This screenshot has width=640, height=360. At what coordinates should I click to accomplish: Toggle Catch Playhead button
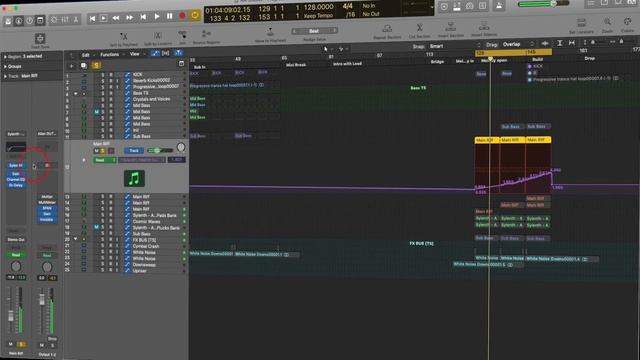[178, 53]
